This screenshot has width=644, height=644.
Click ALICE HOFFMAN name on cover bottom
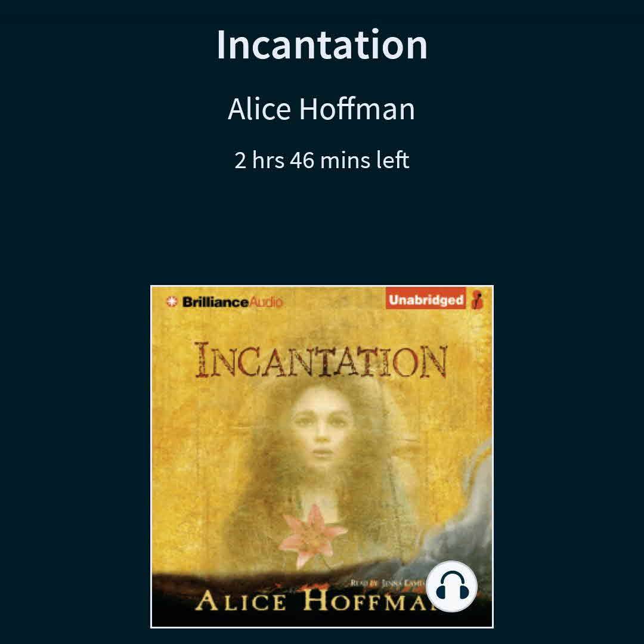[x=311, y=600]
